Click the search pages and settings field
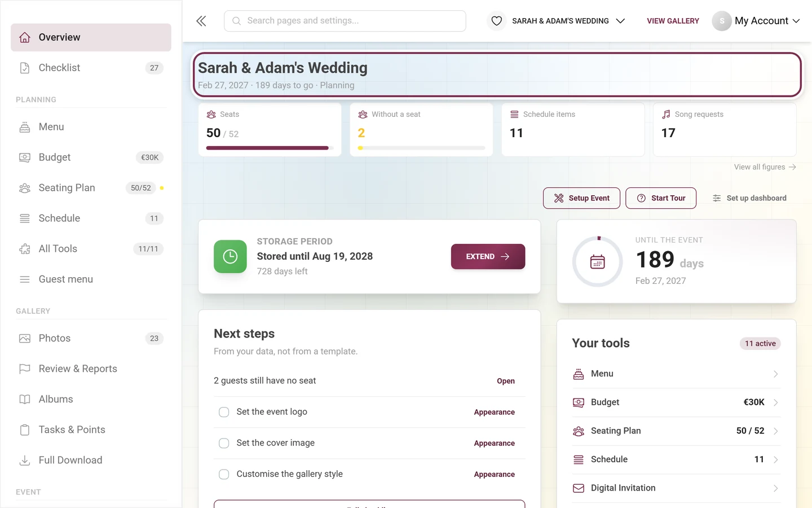The image size is (812, 508). (x=345, y=21)
